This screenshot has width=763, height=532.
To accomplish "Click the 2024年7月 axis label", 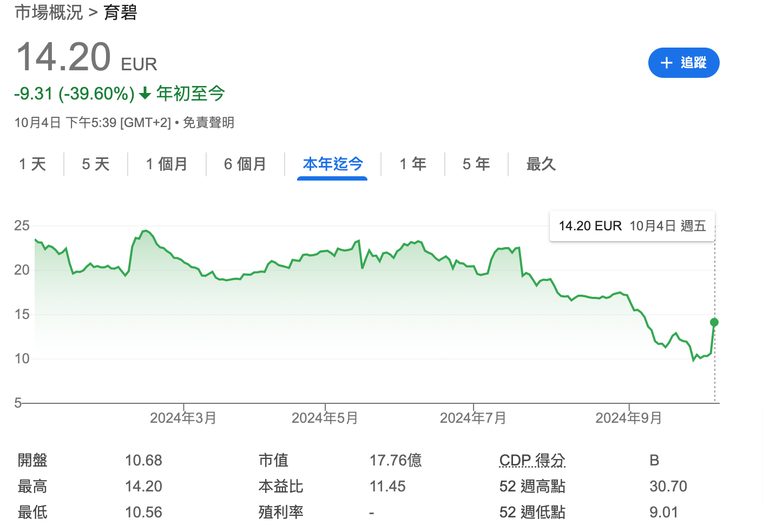I will coord(473,418).
